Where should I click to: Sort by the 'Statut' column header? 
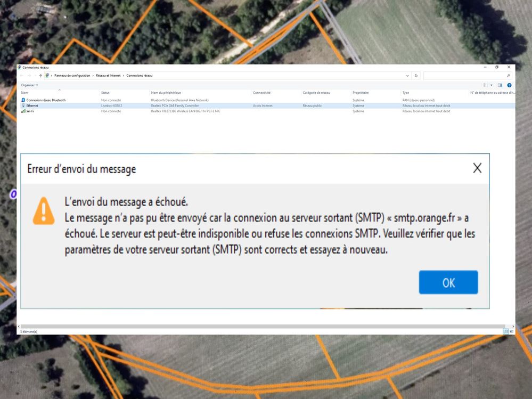point(105,93)
